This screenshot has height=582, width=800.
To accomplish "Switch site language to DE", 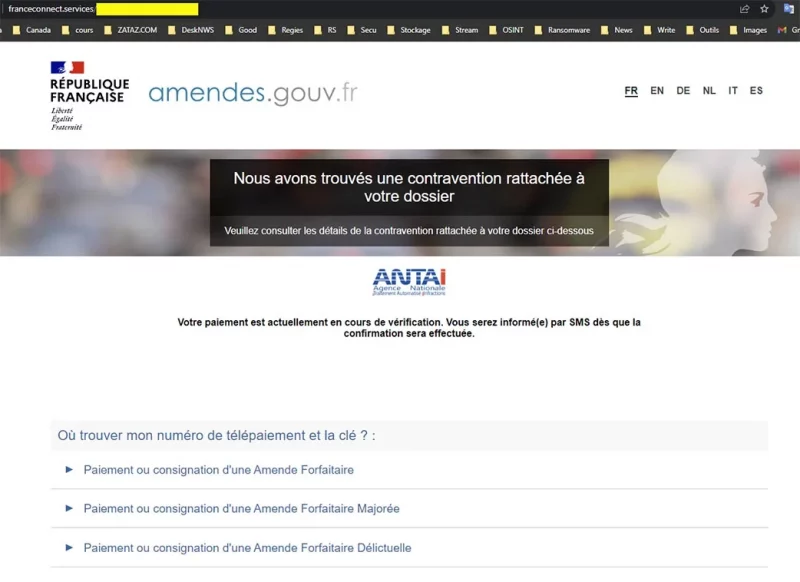I will tap(683, 91).
